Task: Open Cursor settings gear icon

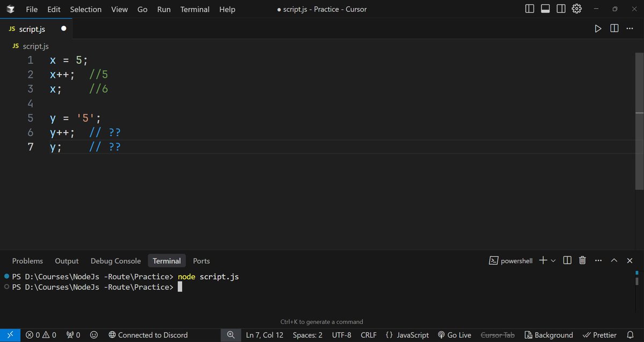Action: coord(577,9)
